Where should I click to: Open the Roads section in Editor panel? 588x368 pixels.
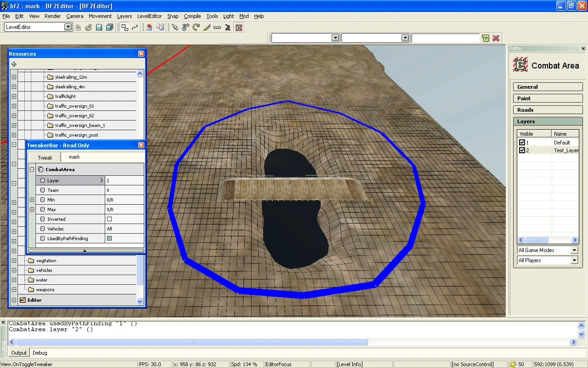pos(548,110)
